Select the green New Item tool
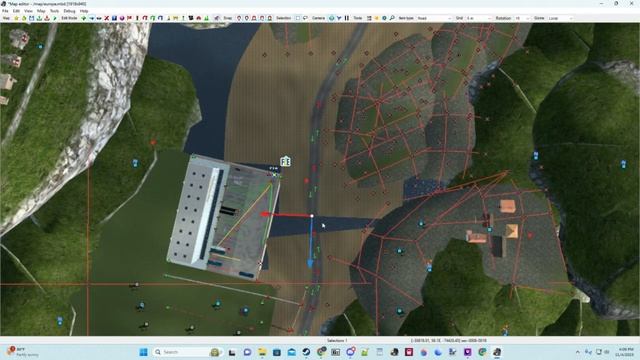Viewport: 640px width, 360px height. (84, 18)
